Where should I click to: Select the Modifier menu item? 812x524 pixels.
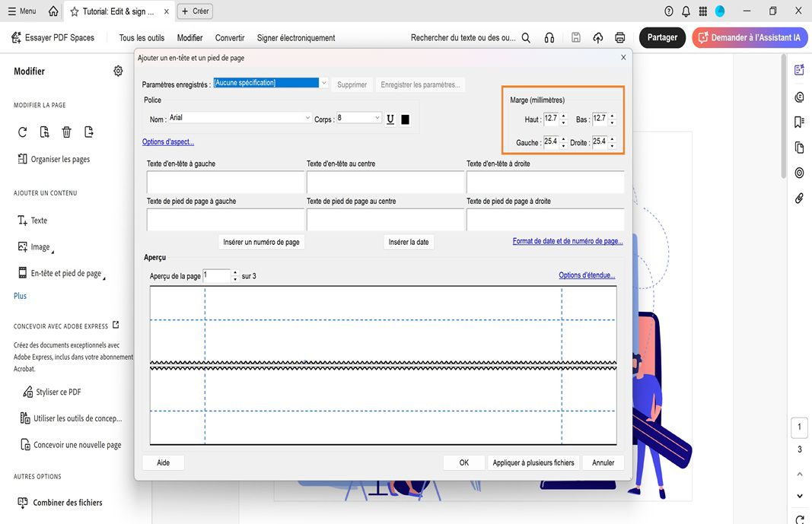pyautogui.click(x=189, y=38)
